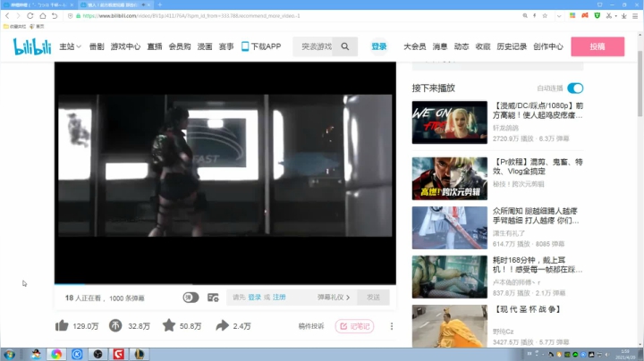Click the 记笔记 notes button
The width and height of the screenshot is (644, 361).
[x=354, y=326]
